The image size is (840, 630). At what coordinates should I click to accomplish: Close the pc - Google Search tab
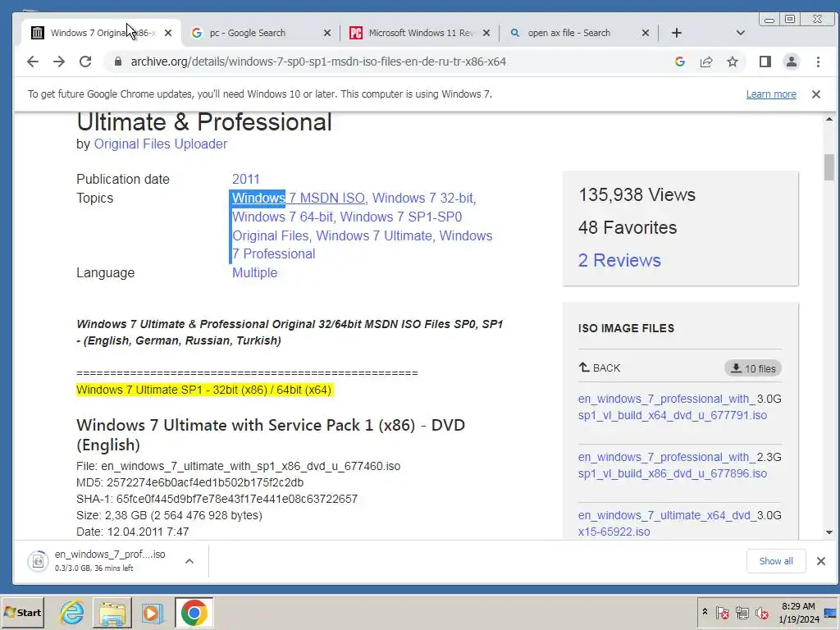327,33
